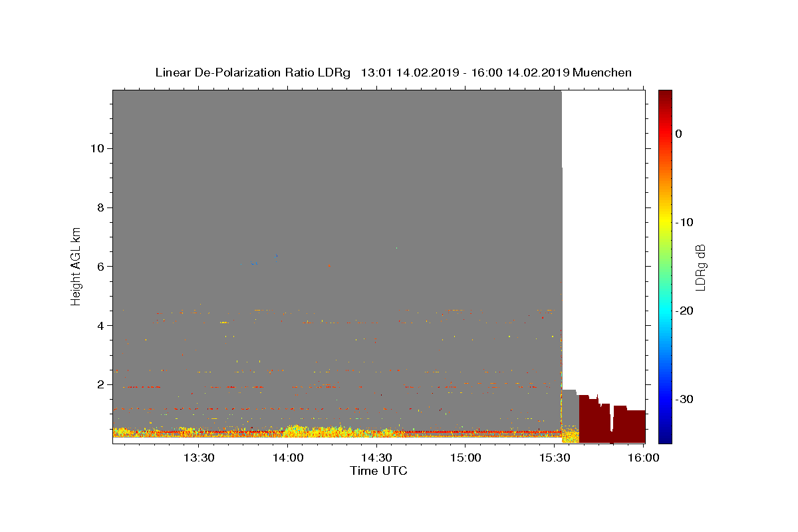Click the 15:00 time tick label

(465, 458)
